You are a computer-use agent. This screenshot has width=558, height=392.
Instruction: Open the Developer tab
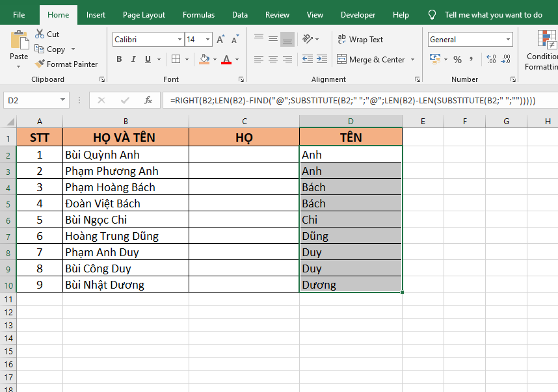[x=358, y=15]
